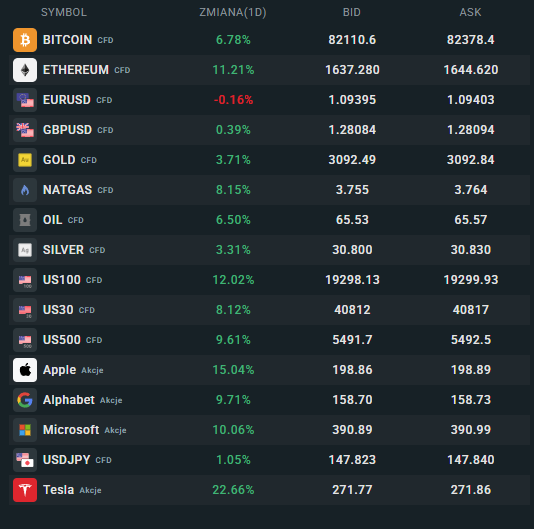Select the Tesla stock name
This screenshot has height=529, width=534.
58,490
